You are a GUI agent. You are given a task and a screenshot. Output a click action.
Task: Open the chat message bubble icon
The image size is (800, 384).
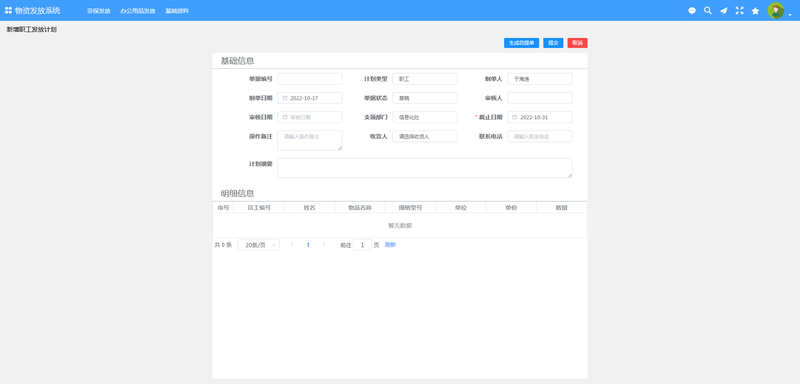pyautogui.click(x=692, y=11)
